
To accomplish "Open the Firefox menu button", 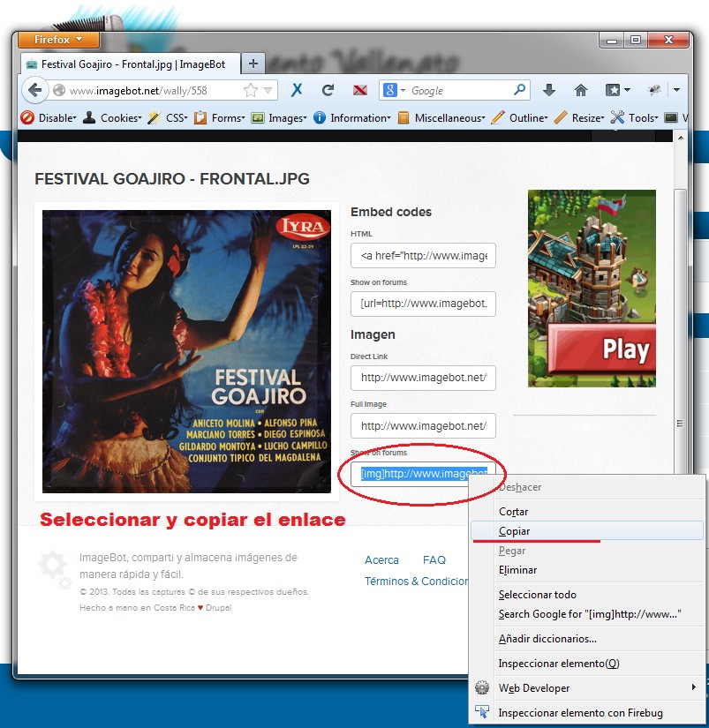I will click(x=58, y=40).
